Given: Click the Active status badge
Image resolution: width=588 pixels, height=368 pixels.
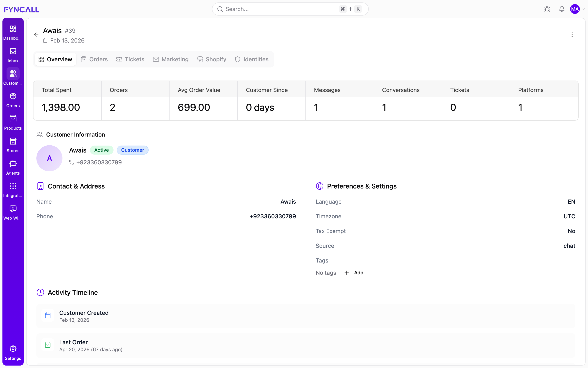Looking at the screenshot, I should click(x=101, y=150).
